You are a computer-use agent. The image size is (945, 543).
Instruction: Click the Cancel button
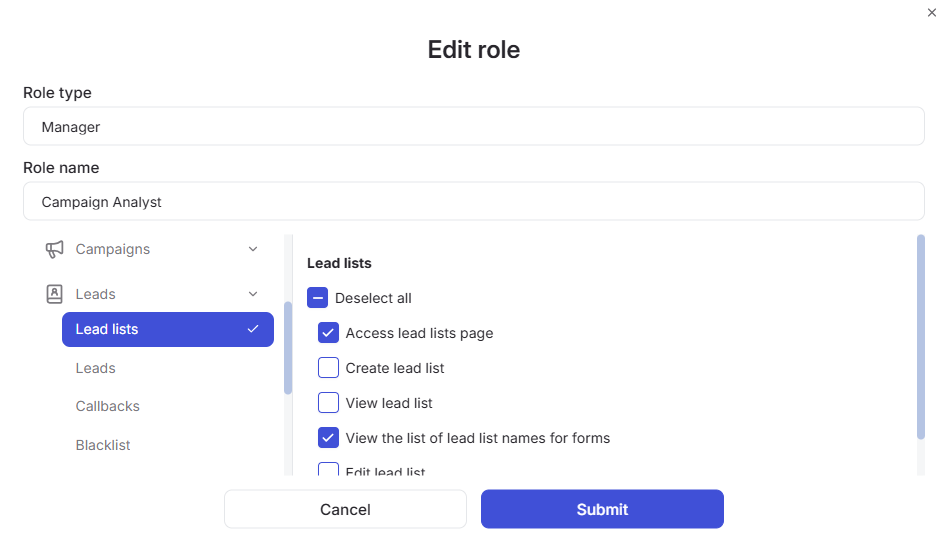tap(345, 509)
